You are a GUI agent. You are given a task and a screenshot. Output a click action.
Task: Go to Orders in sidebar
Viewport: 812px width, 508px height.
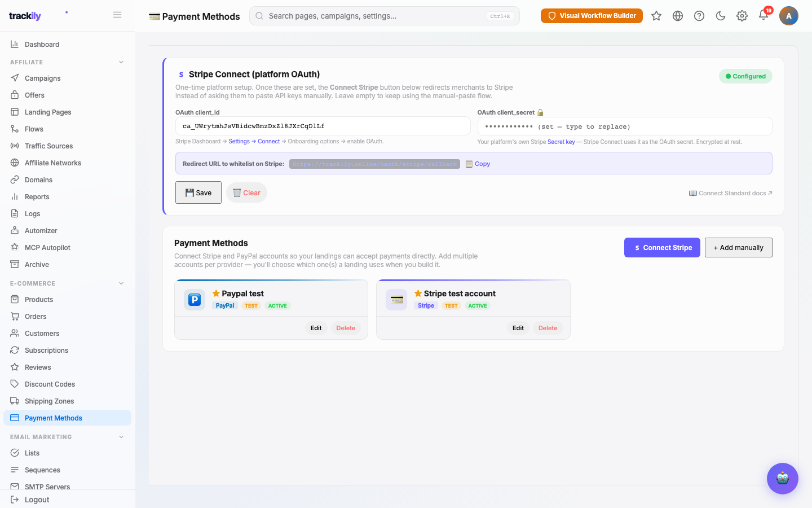(67, 316)
